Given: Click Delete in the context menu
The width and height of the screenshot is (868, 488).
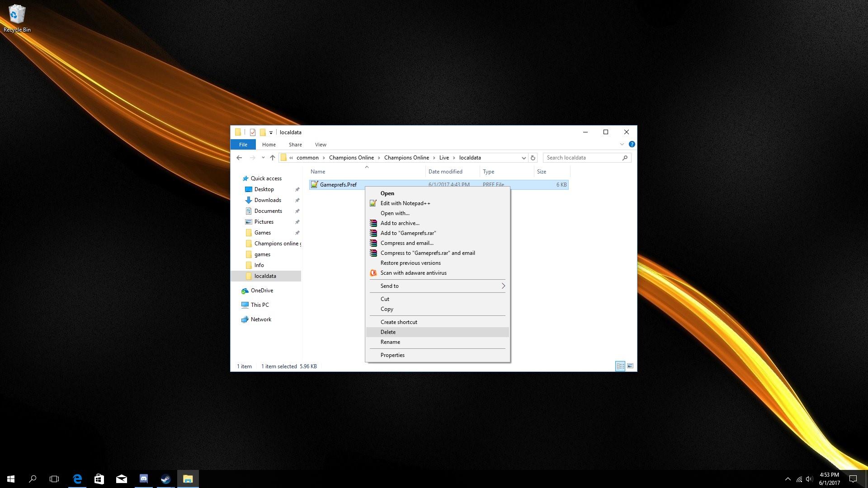Looking at the screenshot, I should 388,332.
